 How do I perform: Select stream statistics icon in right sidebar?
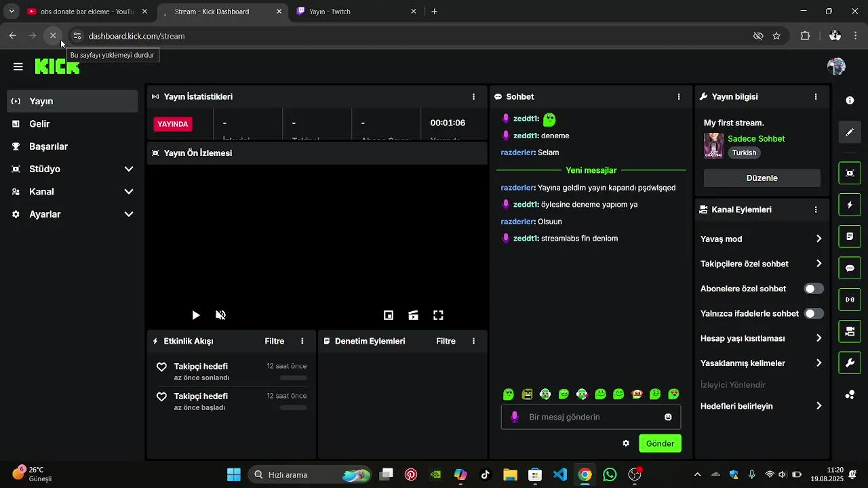[850, 300]
